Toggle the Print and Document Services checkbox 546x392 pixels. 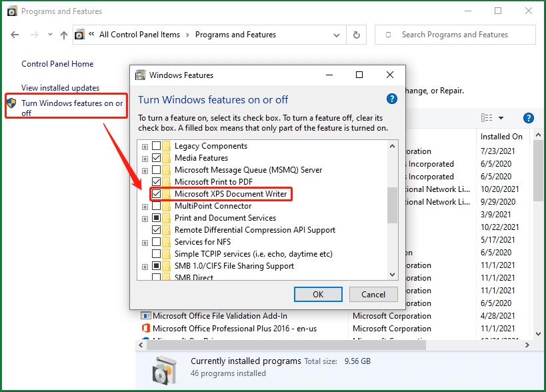157,218
